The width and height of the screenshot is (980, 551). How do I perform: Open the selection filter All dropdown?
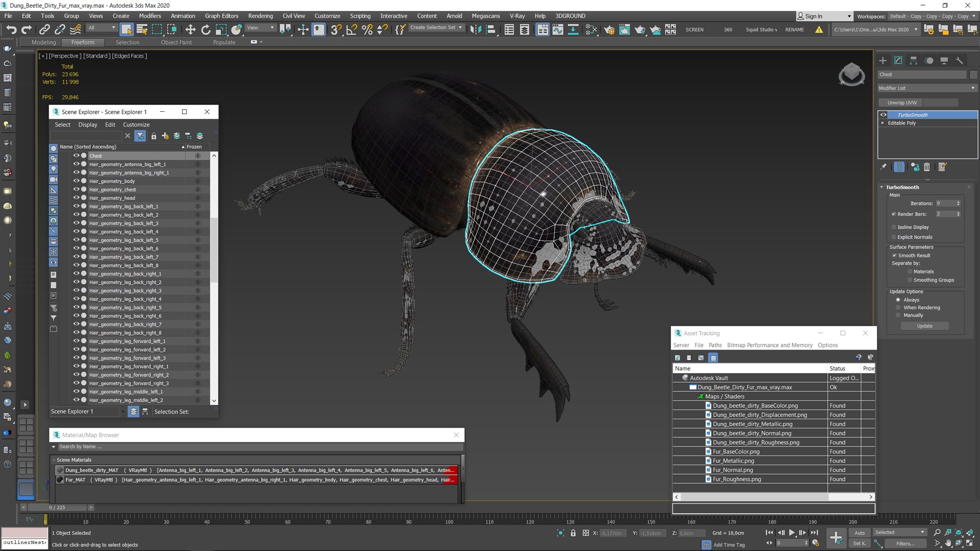click(102, 28)
